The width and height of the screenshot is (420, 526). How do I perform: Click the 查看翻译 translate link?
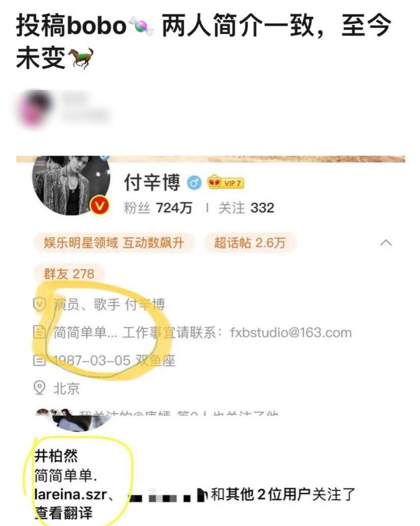click(x=64, y=513)
